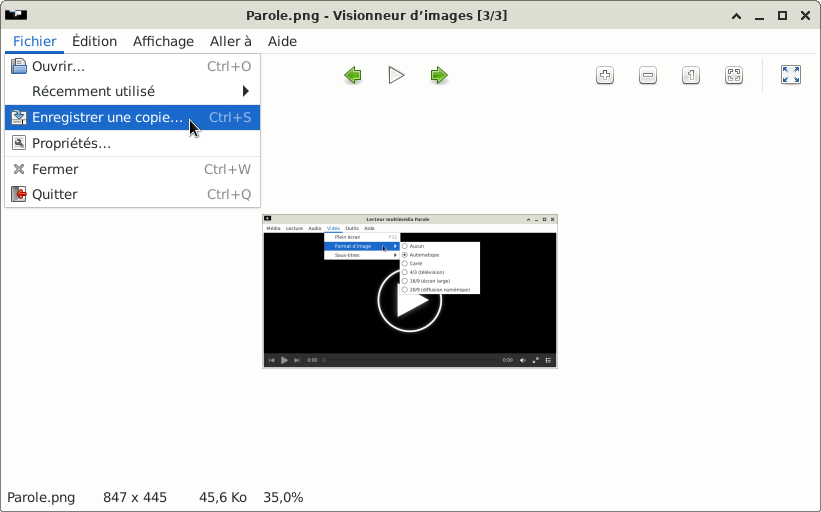821x512 pixels.
Task: Open Propriétés… from the menu
Action: (x=132, y=143)
